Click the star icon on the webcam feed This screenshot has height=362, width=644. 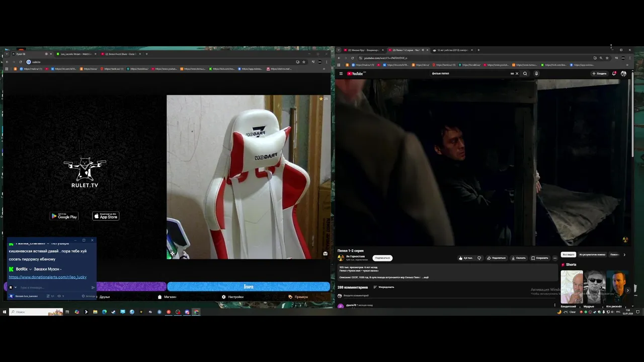tap(321, 99)
